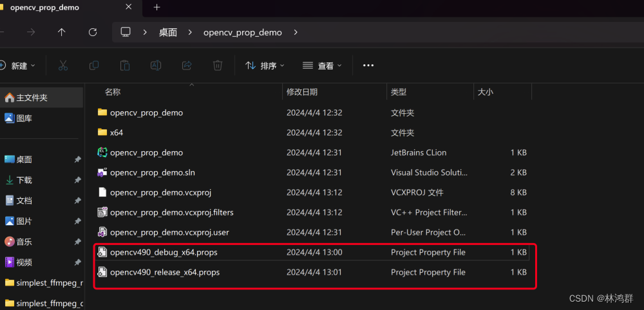The height and width of the screenshot is (310, 644).
Task: Unpin 音乐 using its pin icon
Action: [77, 242]
